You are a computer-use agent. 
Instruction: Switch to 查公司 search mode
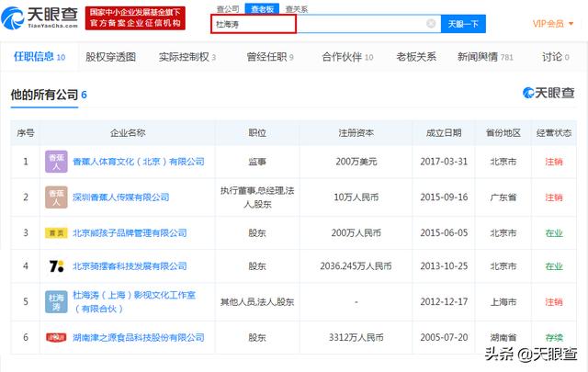228,8
